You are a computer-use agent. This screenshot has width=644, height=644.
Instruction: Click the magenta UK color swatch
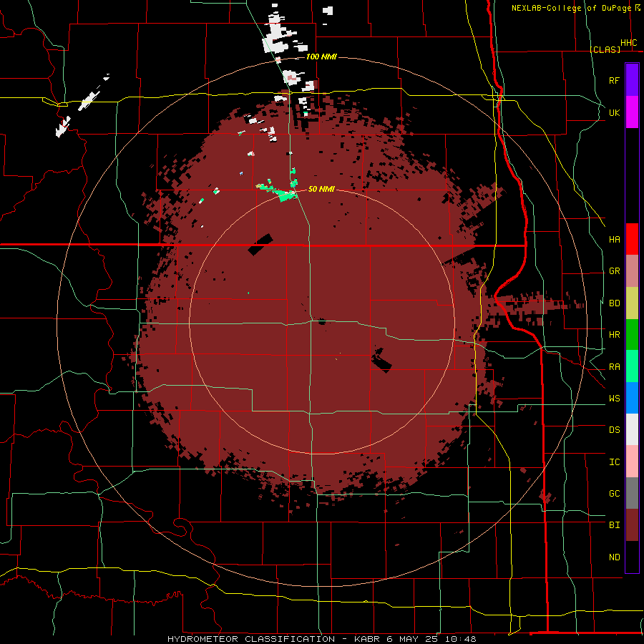632,112
